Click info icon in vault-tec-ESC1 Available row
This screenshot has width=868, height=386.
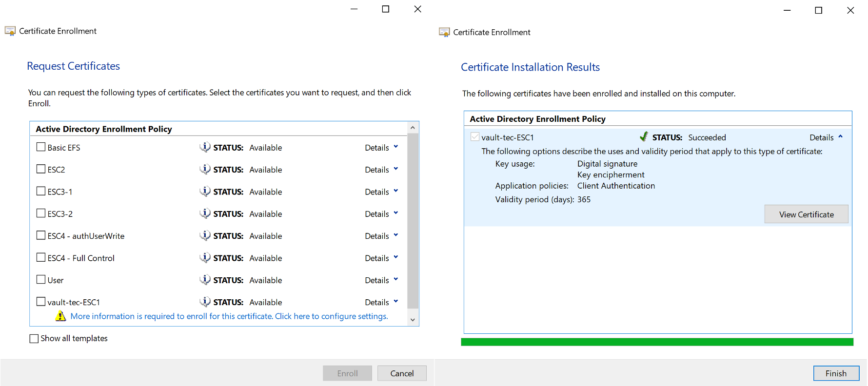pyautogui.click(x=205, y=302)
